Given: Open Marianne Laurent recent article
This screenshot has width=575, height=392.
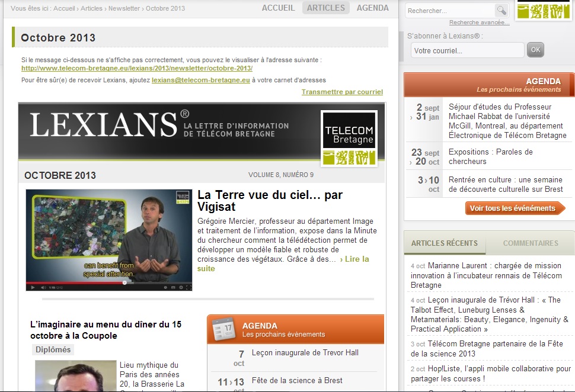Looking at the screenshot, I should (x=486, y=275).
